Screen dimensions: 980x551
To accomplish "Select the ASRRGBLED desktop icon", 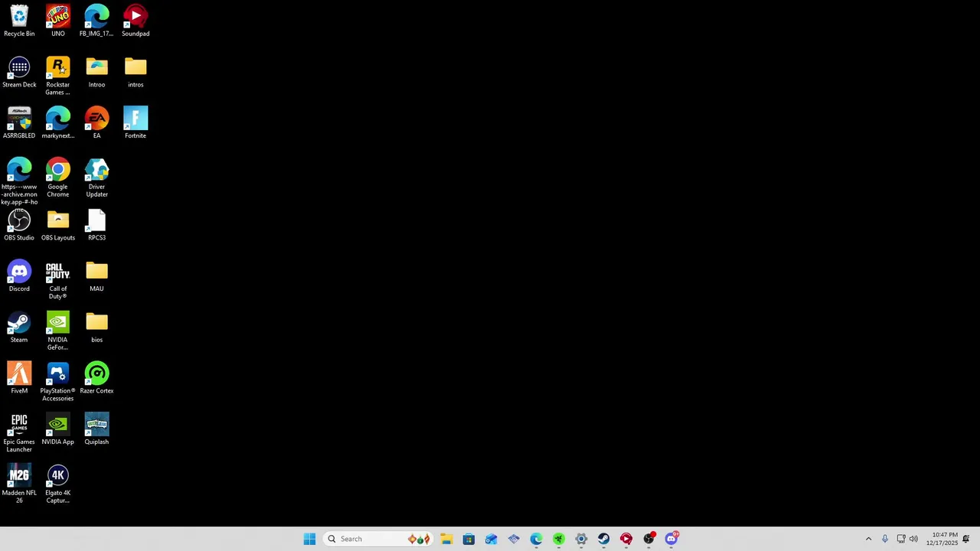I will click(x=19, y=123).
